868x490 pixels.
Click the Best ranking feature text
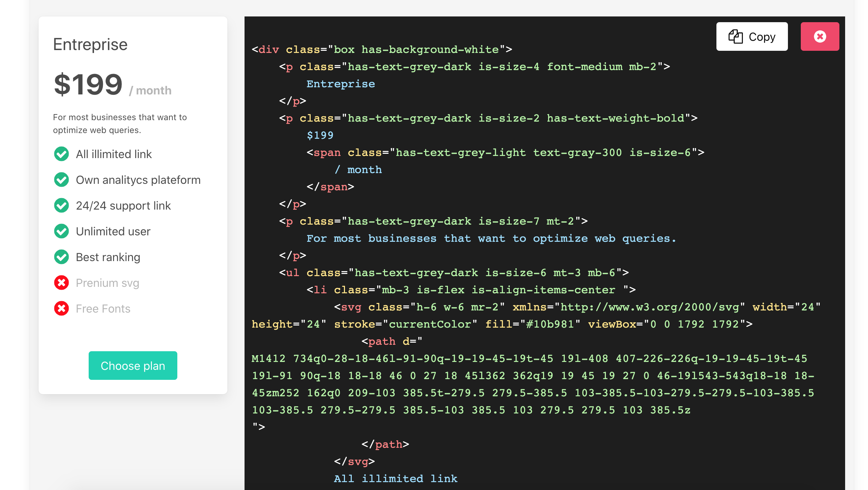[x=108, y=257]
